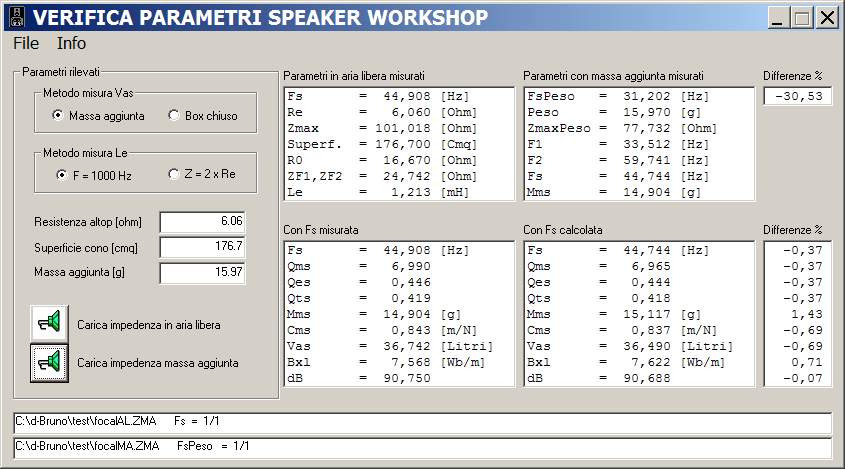Click the application icon in title bar

pyautogui.click(x=17, y=17)
